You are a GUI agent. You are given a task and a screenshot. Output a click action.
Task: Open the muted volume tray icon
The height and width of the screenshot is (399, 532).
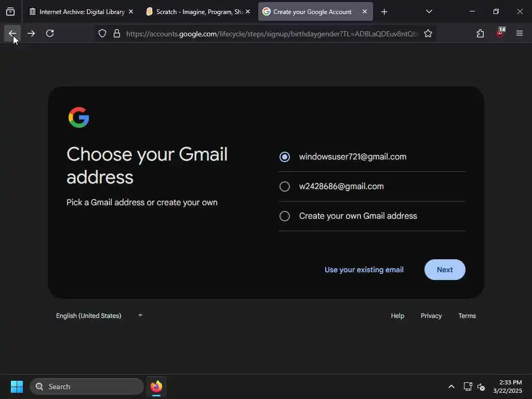tap(481, 387)
